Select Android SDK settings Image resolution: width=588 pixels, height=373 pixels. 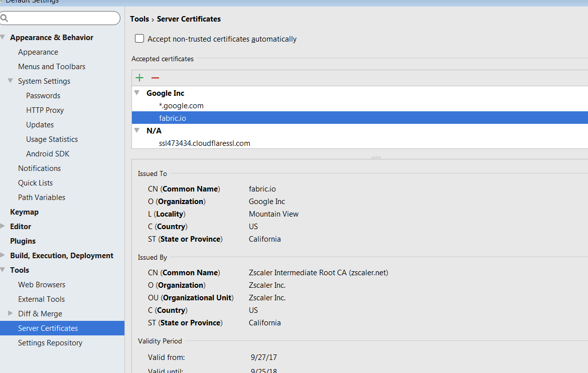point(48,154)
